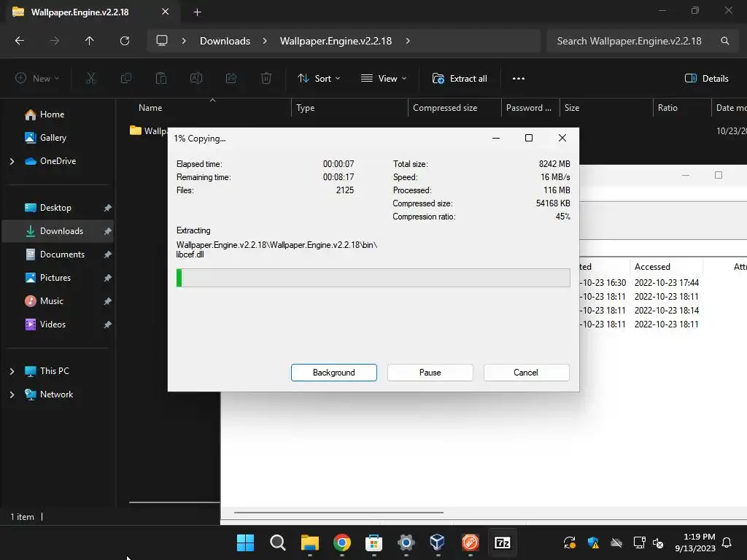Viewport: 747px width, 560px height.
Task: Click the Ratio column header
Action: pyautogui.click(x=667, y=108)
